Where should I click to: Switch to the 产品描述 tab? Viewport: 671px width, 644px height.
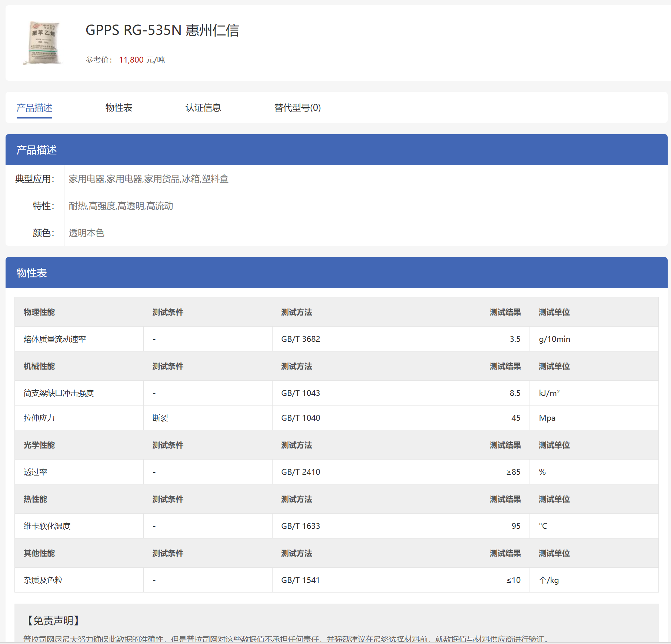pyautogui.click(x=34, y=108)
